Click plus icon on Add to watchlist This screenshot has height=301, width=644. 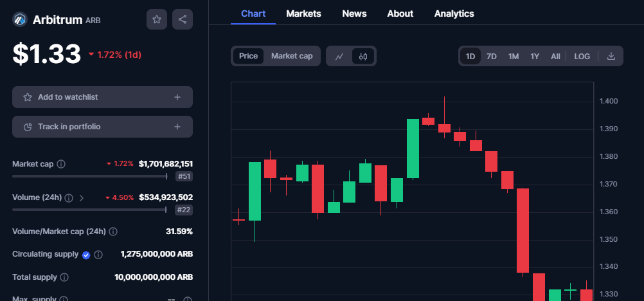(177, 97)
